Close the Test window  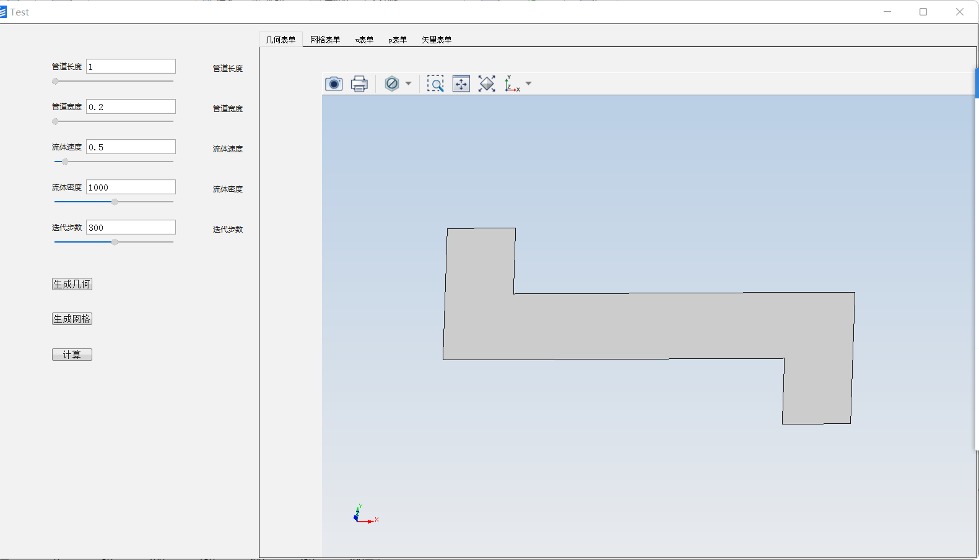960,12
